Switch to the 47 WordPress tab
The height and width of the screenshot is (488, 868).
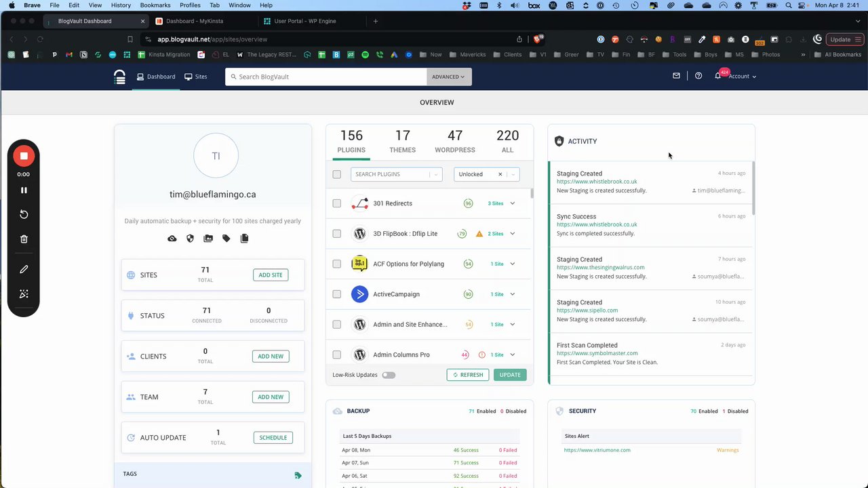click(x=455, y=142)
